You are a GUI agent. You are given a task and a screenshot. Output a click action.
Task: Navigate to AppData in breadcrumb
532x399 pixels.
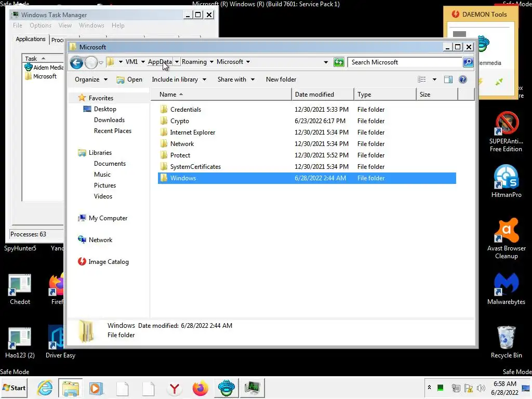tap(160, 62)
